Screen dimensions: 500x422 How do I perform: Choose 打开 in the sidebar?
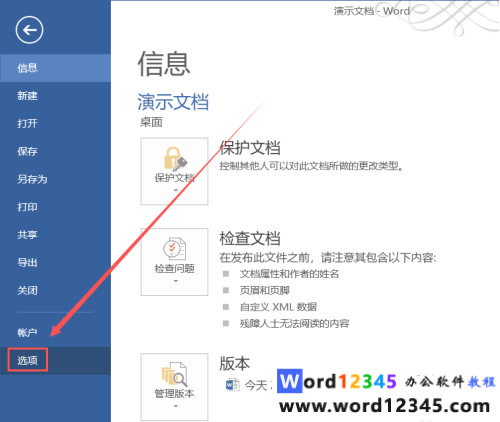click(55, 123)
